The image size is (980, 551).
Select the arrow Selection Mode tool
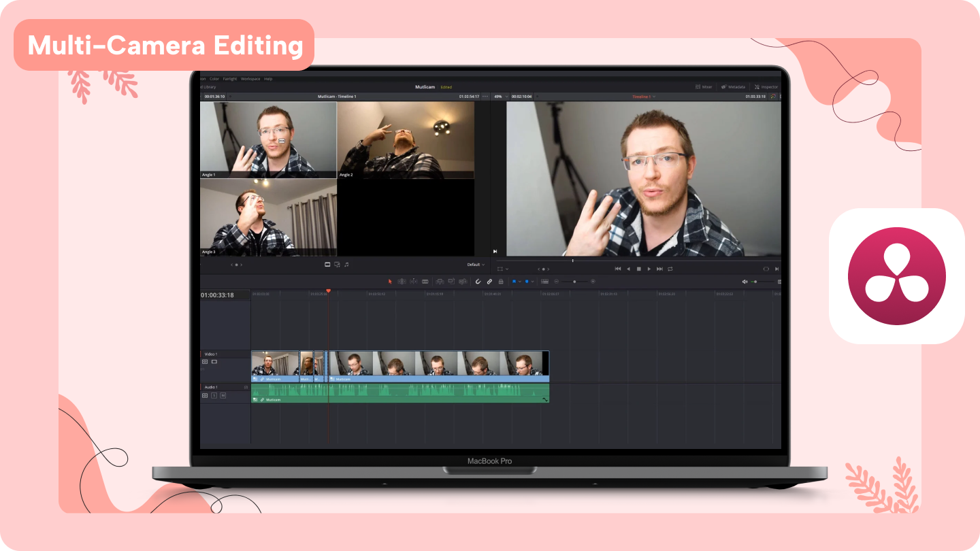390,281
